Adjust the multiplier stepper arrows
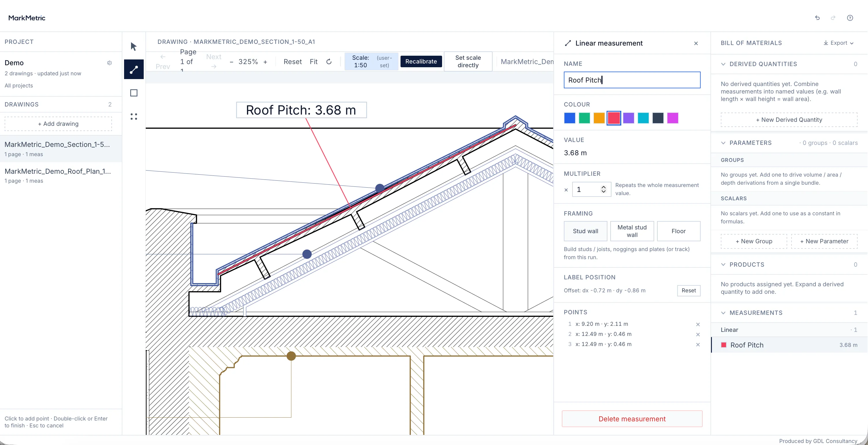 point(603,189)
